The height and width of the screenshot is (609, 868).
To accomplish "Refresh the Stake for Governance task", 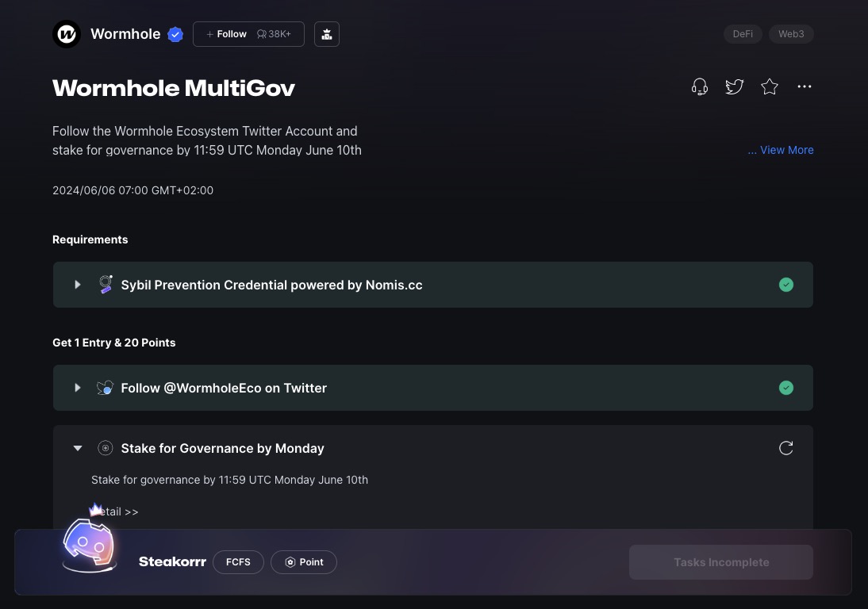I will click(785, 448).
